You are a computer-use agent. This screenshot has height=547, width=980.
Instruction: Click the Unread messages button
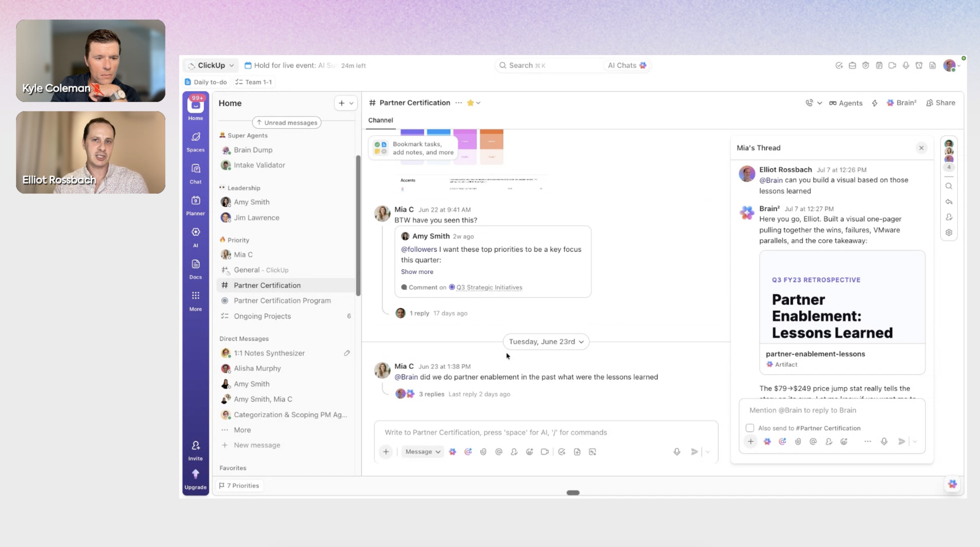[287, 122]
